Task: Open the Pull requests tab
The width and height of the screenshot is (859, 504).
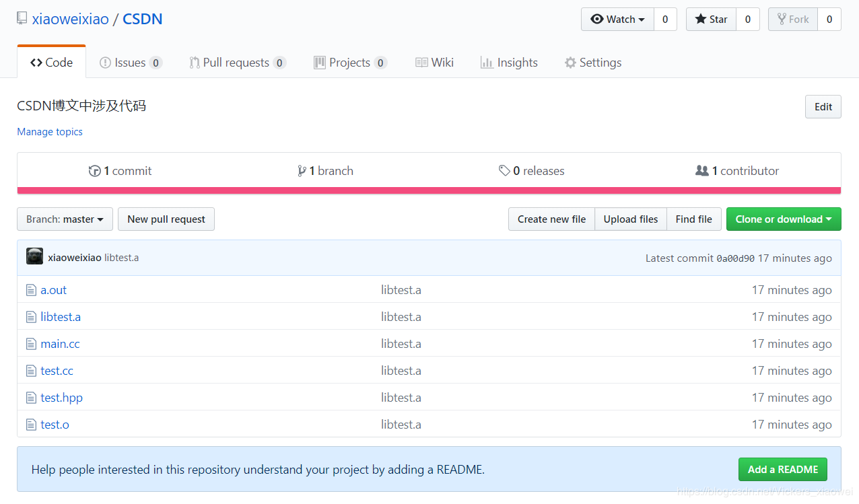Action: (238, 63)
